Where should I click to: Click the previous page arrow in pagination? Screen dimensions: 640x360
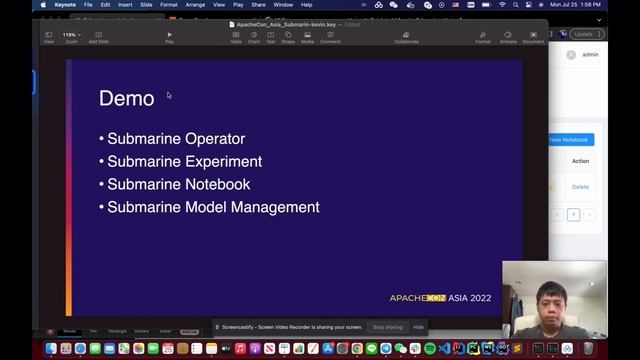558,215
